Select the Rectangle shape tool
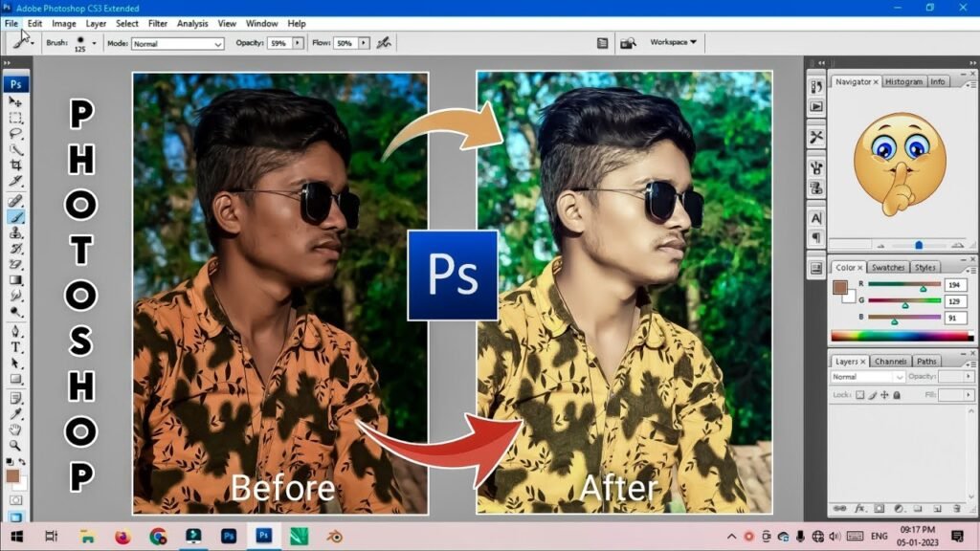 click(15, 379)
